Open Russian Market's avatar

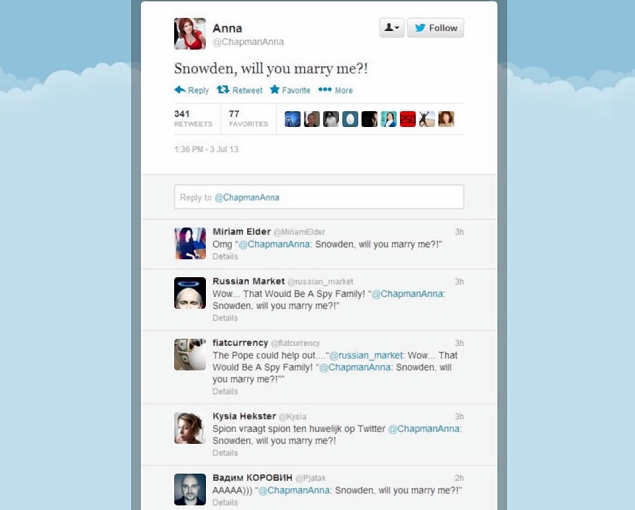point(190,293)
